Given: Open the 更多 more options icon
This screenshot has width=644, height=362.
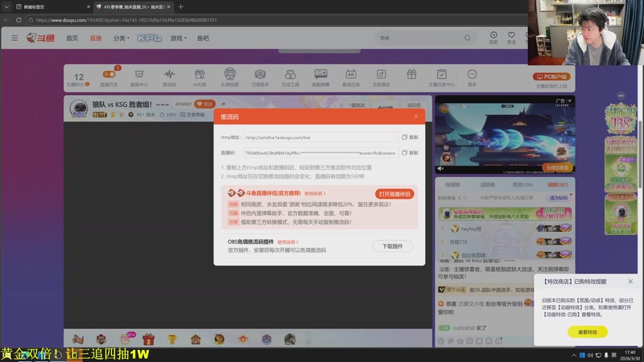Looking at the screenshot, I should (472, 77).
